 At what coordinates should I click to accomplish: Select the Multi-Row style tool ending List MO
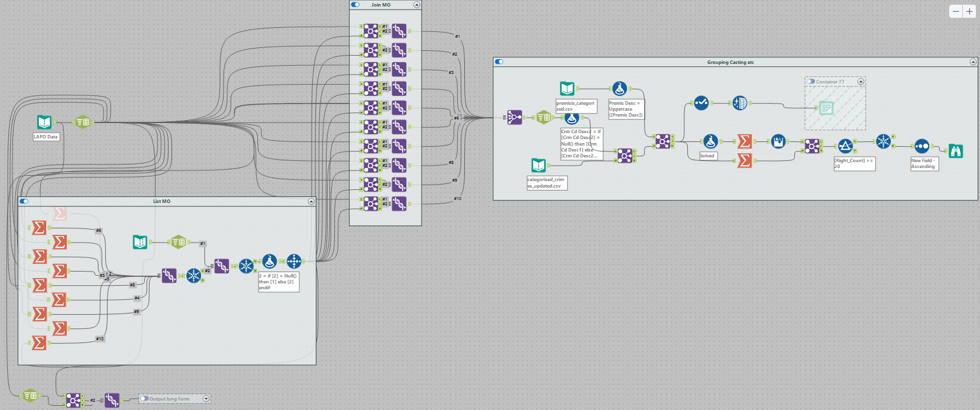tap(294, 261)
